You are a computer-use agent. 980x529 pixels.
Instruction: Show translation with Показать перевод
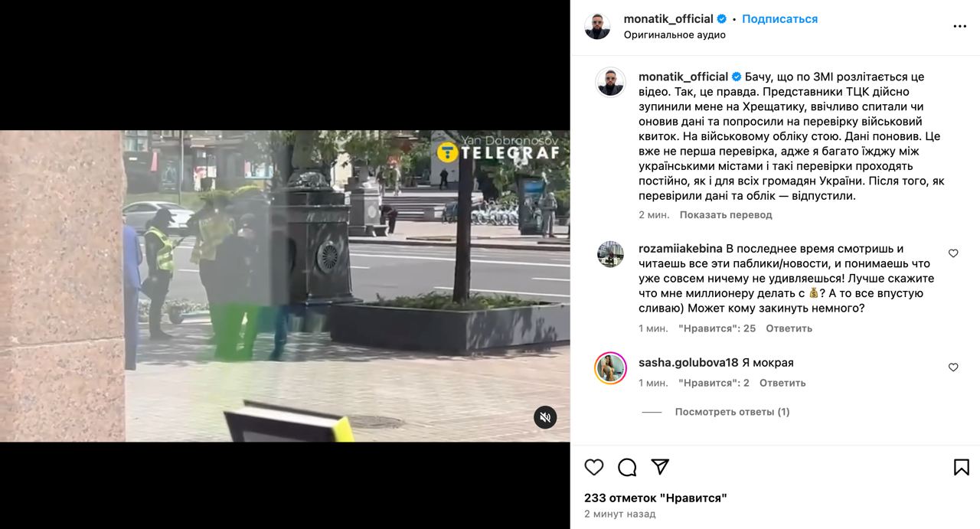[726, 215]
